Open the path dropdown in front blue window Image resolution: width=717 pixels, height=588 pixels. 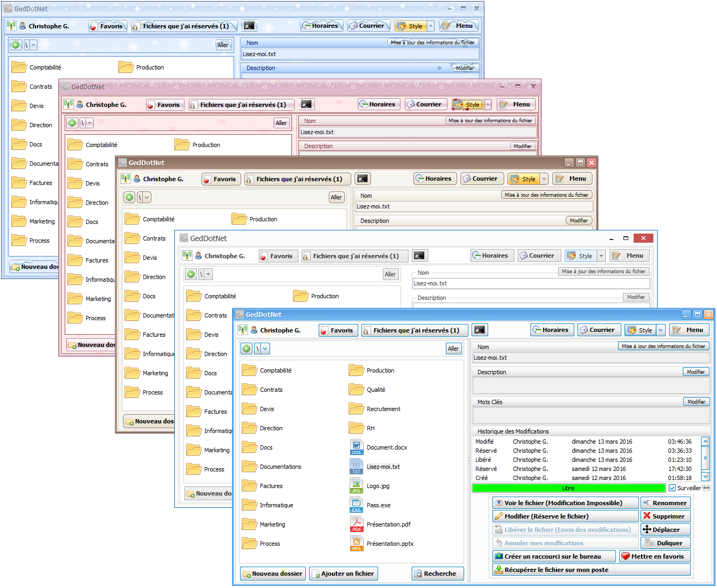pyautogui.click(x=265, y=349)
